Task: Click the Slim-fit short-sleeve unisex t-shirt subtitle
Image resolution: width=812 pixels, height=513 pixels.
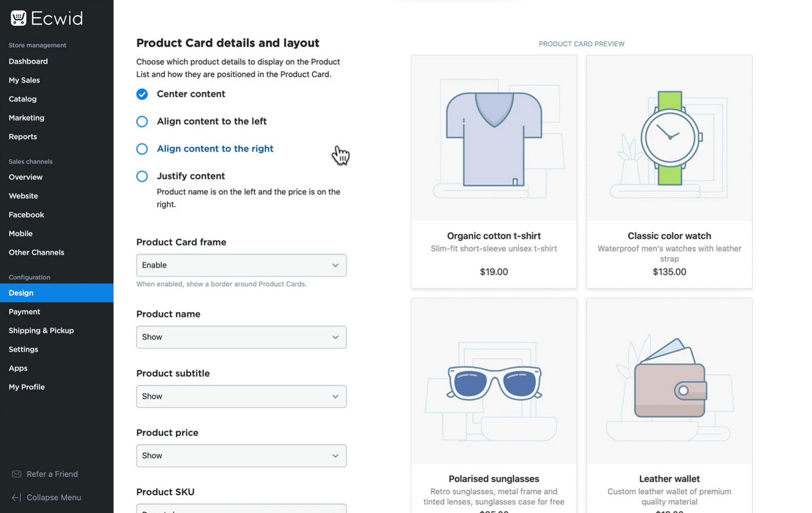Action: click(x=494, y=249)
